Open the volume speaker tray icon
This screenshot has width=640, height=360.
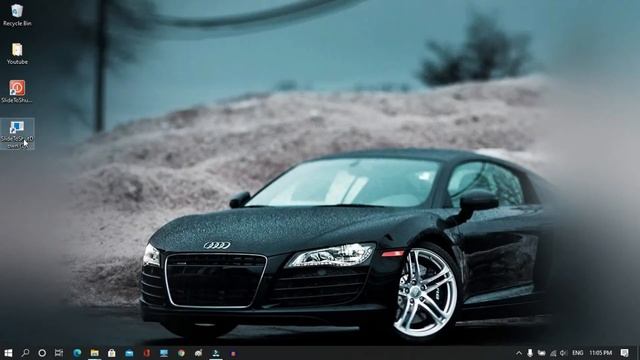coord(564,353)
